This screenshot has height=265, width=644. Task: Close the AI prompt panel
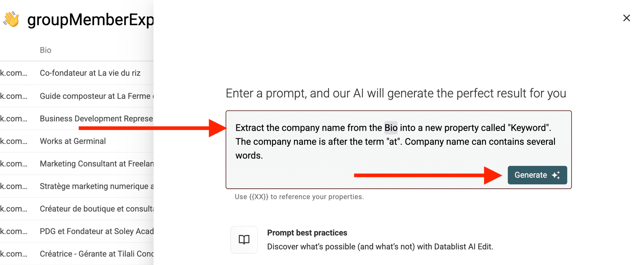(626, 18)
